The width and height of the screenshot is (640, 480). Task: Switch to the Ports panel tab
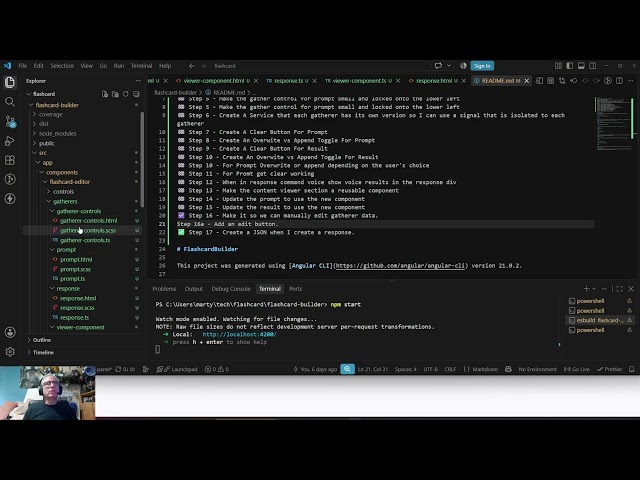tap(296, 289)
